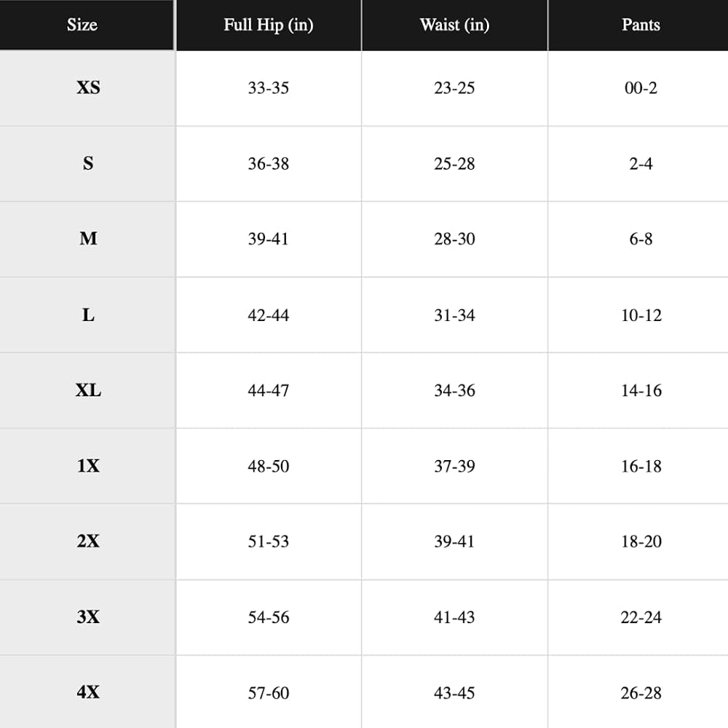Select the Full Hip (in) column header
Image resolution: width=728 pixels, height=728 pixels.
click(269, 25)
